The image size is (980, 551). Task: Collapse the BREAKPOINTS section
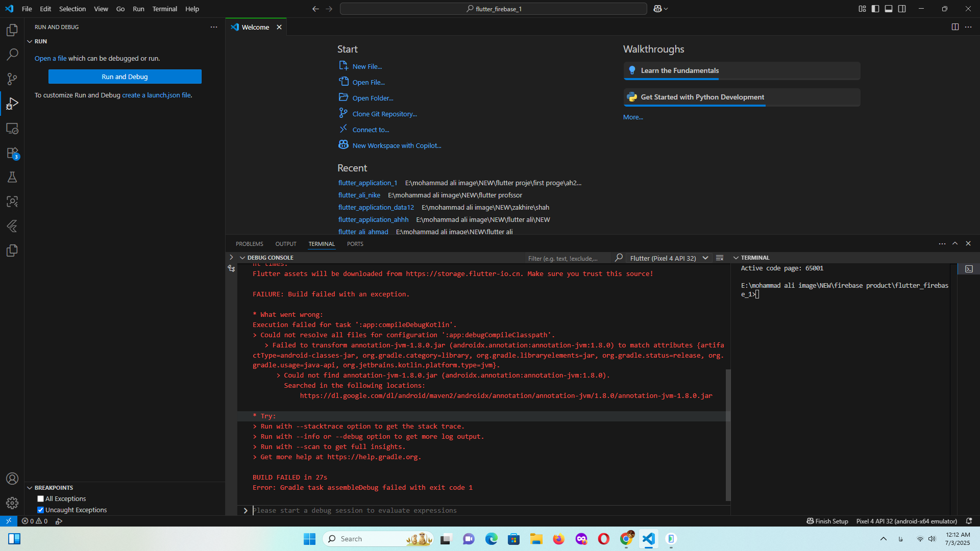pos(30,488)
